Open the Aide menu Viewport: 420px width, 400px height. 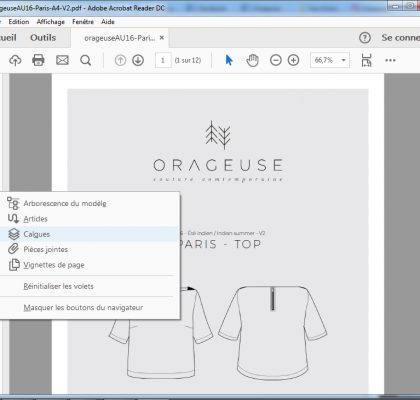point(108,22)
